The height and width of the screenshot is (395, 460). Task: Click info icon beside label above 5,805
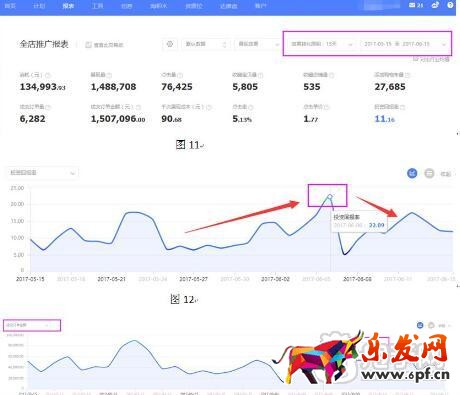(x=260, y=75)
